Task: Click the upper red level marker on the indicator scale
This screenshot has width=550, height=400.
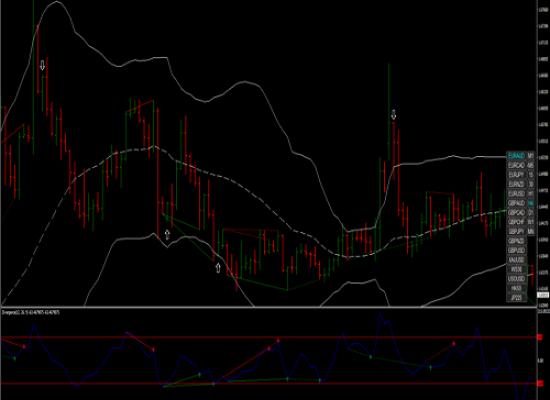Action: click(x=540, y=337)
